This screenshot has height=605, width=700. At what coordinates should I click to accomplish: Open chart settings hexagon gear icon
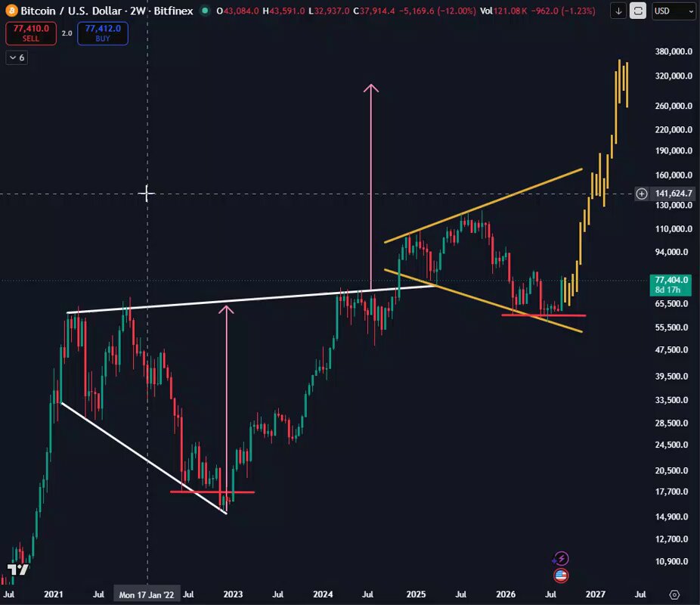click(674, 594)
